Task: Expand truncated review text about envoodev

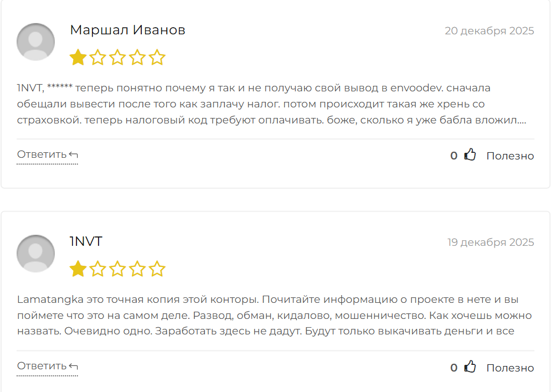Action: (522, 120)
